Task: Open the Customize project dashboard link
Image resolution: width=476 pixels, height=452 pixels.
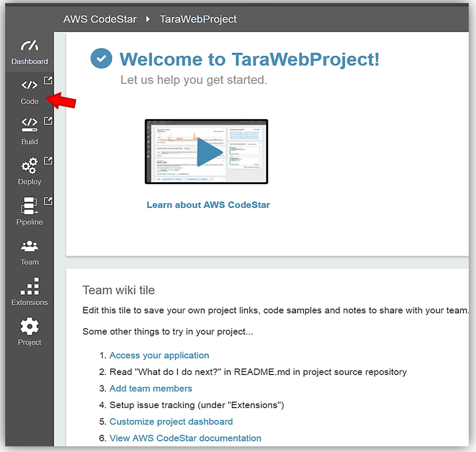Action: (x=171, y=421)
